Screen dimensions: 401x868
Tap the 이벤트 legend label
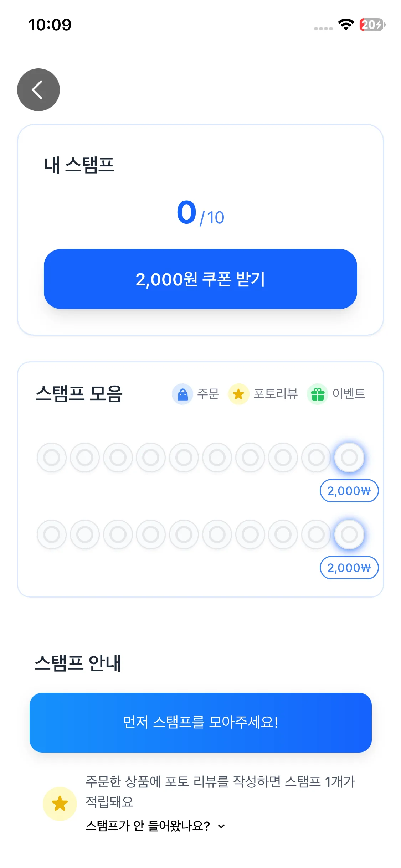pos(349,394)
